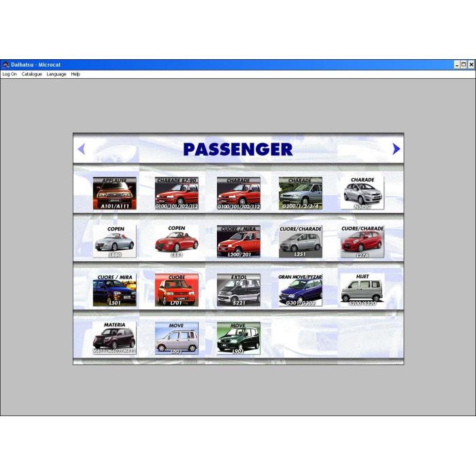
Task: Open the Hijet S200/S320 model
Action: (362, 290)
